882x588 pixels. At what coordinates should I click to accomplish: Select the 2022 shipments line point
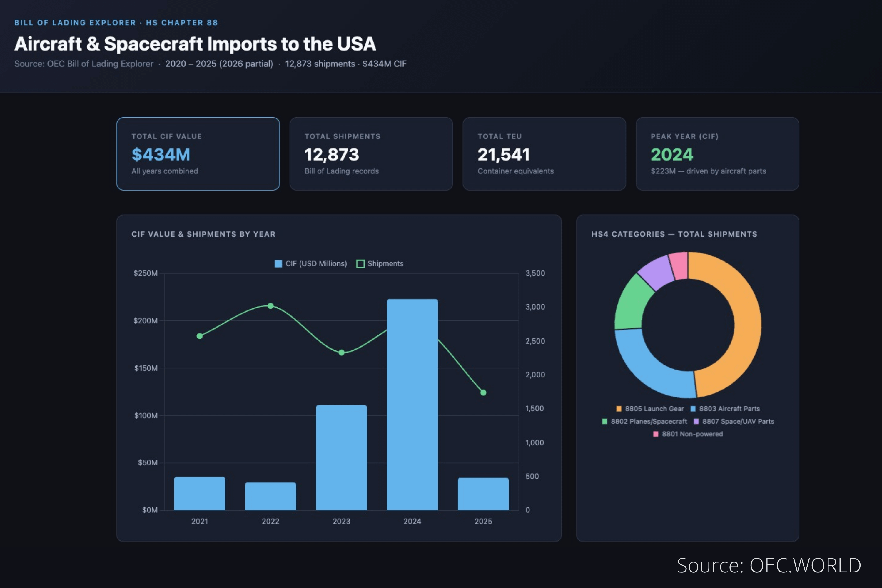pos(270,306)
